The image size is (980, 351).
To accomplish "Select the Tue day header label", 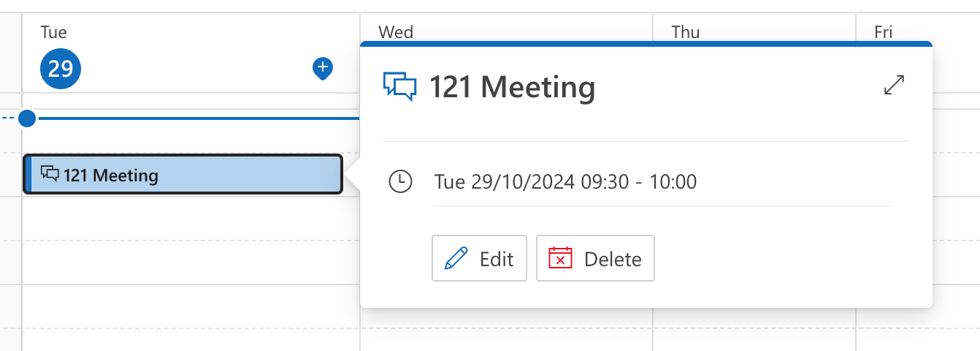I will 53,32.
